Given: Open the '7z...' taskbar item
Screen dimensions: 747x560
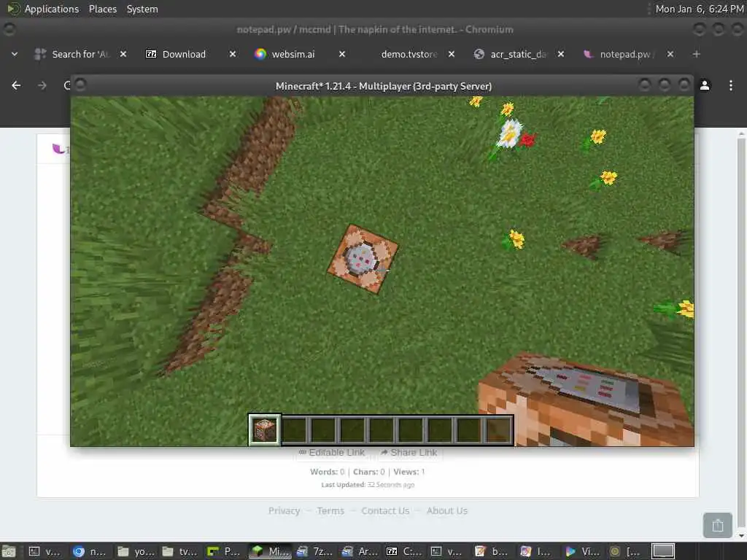Looking at the screenshot, I should point(314,551).
